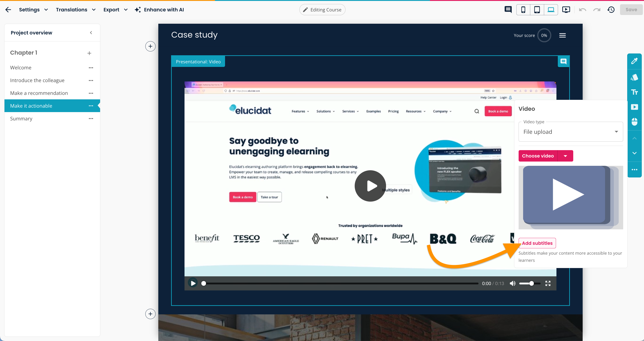
Task: Click the video placeholder thumbnail
Action: pos(571,197)
